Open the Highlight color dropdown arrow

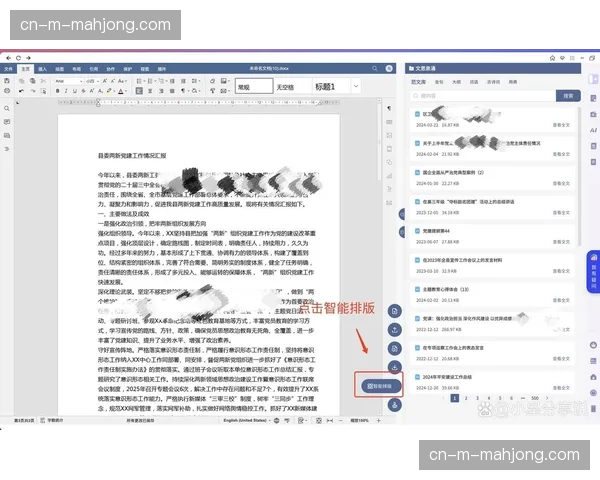(x=114, y=91)
